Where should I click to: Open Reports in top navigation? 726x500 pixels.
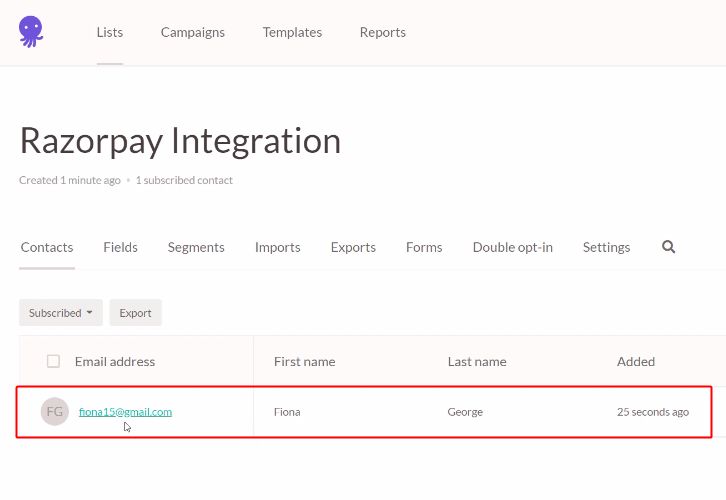382,32
